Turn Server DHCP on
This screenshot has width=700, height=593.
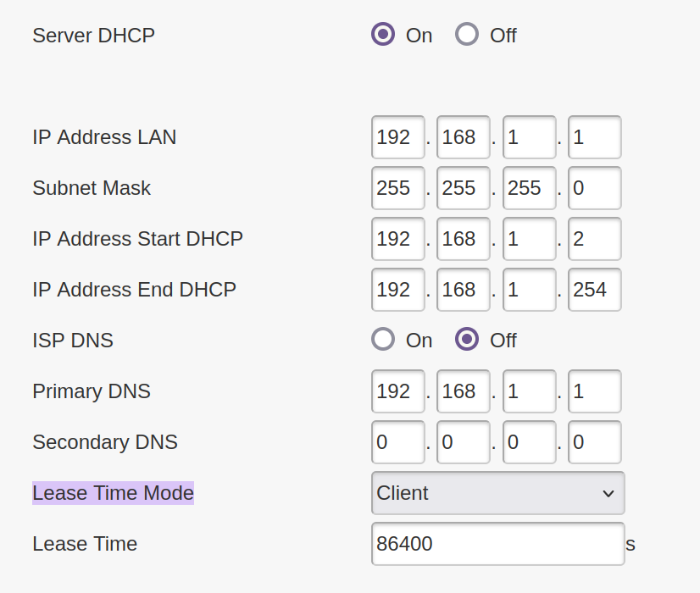pos(383,35)
